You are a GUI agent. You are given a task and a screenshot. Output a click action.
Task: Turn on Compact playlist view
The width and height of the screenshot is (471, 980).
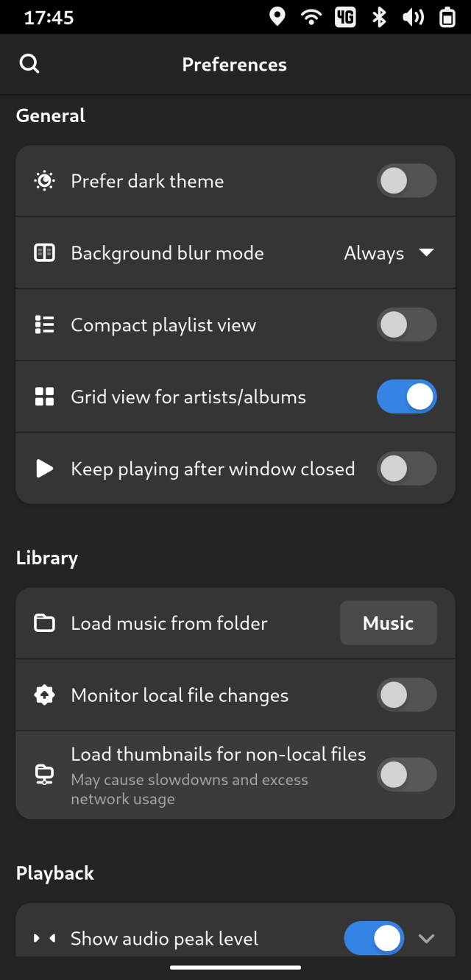[x=406, y=325]
